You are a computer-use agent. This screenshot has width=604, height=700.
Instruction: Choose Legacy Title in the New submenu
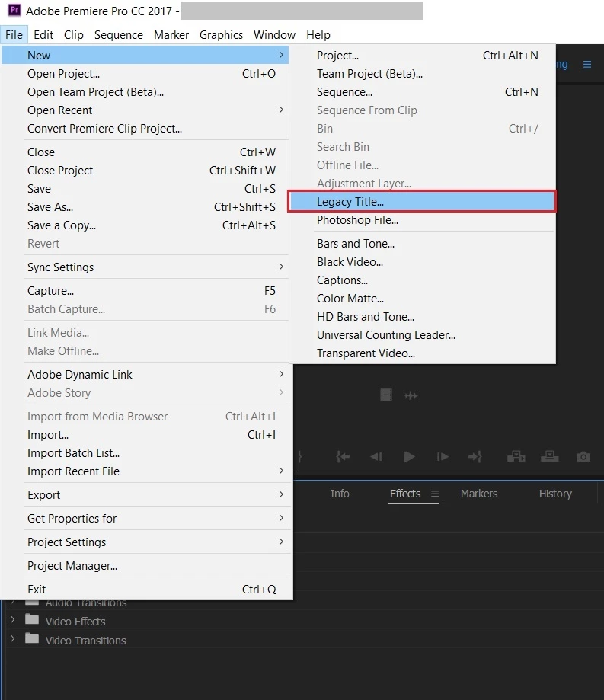pos(422,202)
